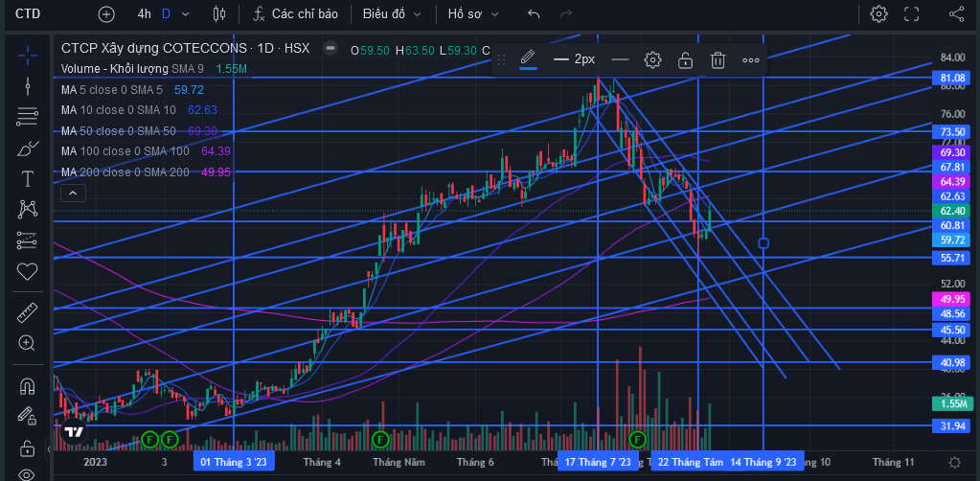Select the Text annotation tool
The height and width of the screenshot is (481, 980).
click(28, 179)
